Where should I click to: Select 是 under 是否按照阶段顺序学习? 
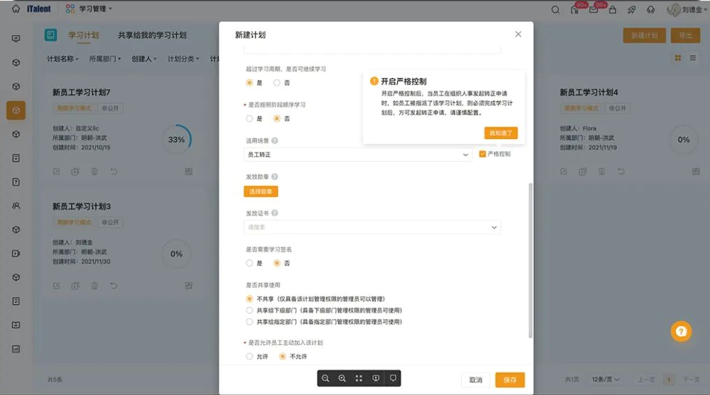[x=249, y=118]
